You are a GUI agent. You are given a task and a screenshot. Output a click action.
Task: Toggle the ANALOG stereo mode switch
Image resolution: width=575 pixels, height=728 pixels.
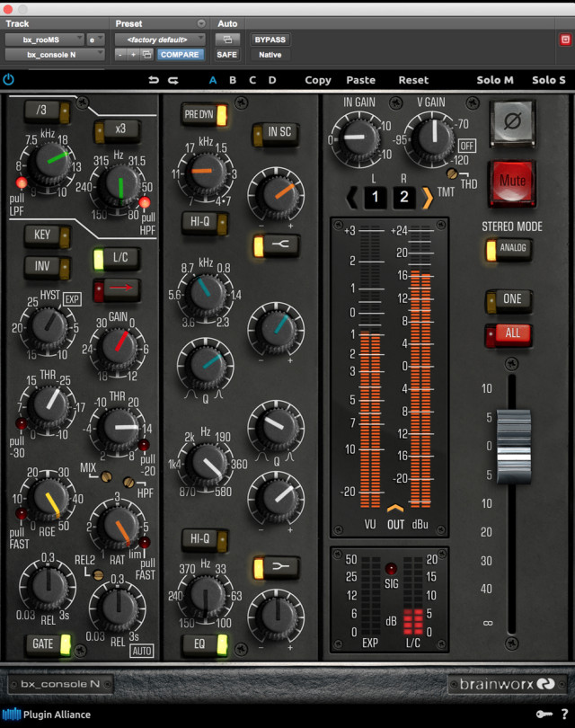(x=509, y=249)
